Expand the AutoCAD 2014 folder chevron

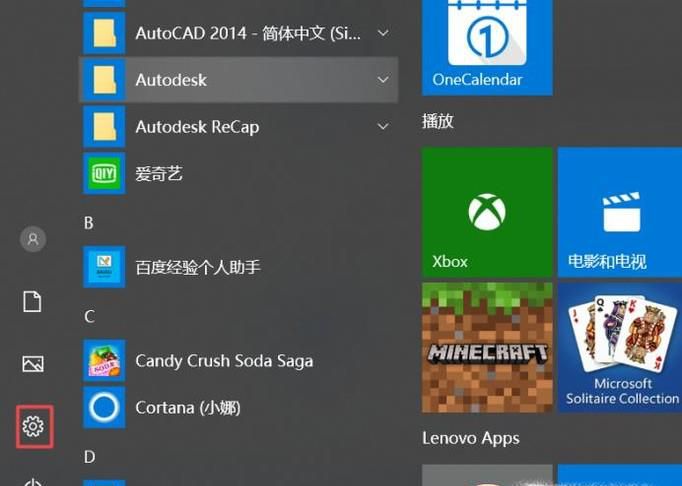pos(383,33)
